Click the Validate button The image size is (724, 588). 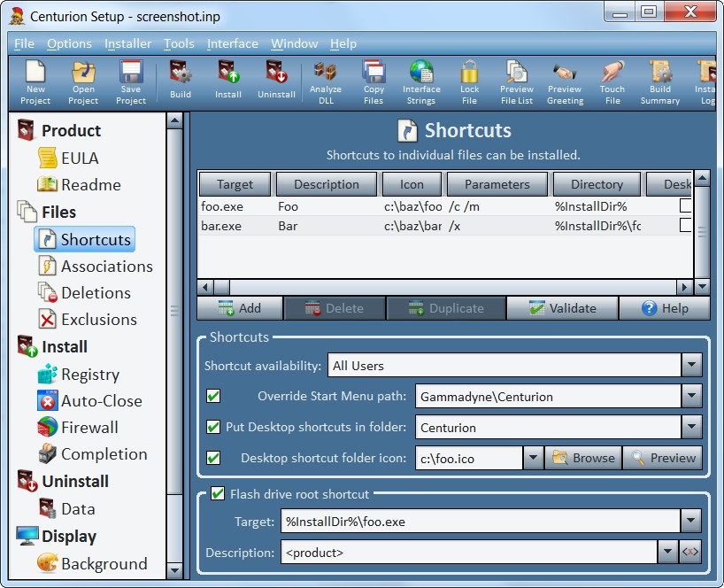pos(562,308)
